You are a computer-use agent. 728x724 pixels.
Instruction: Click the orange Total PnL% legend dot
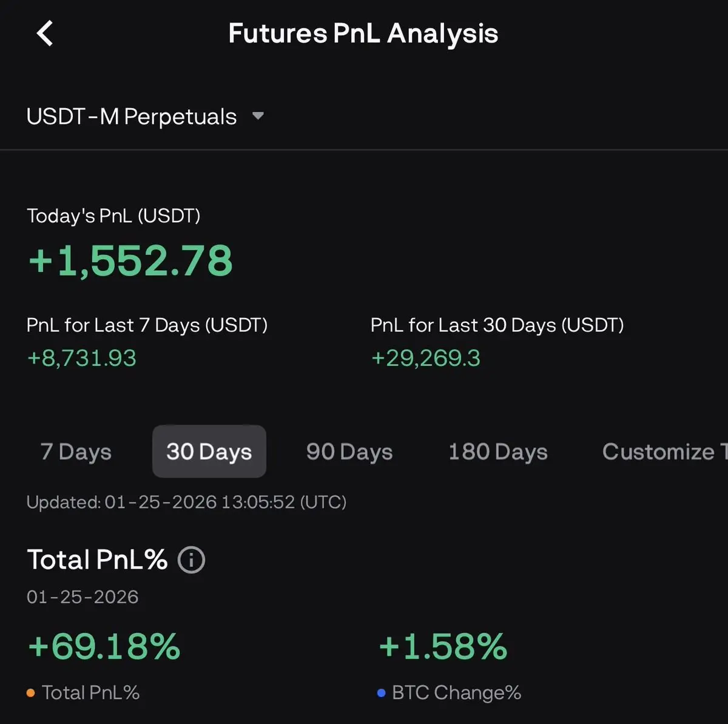coord(31,693)
